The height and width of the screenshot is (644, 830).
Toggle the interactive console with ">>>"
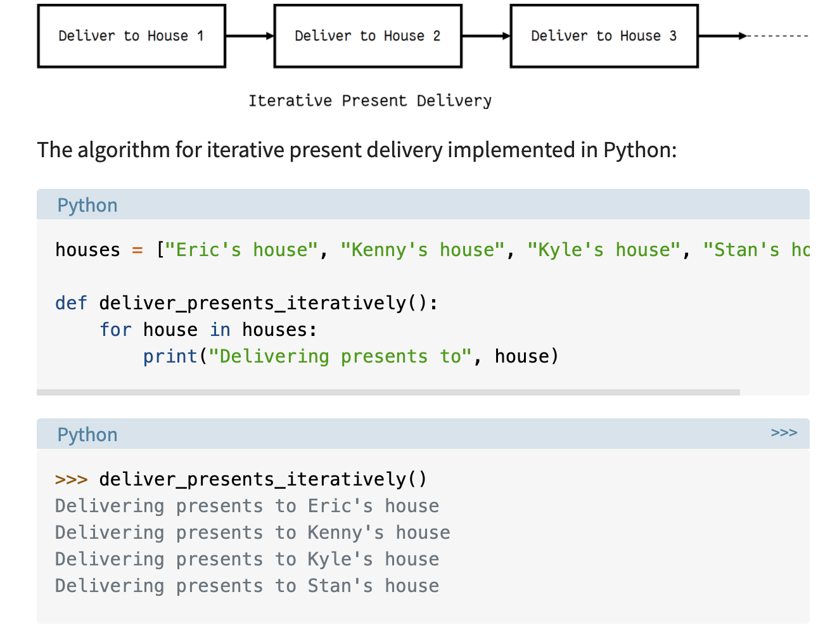(x=784, y=432)
